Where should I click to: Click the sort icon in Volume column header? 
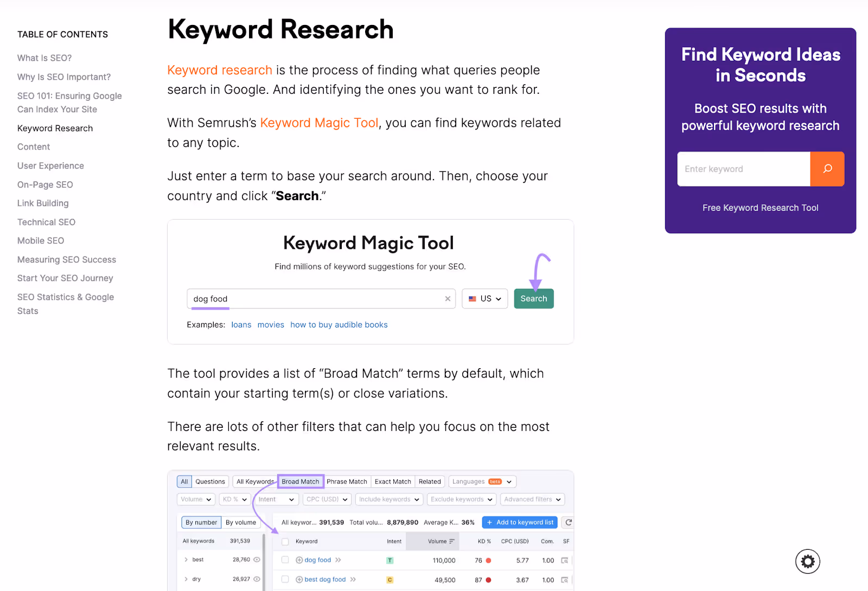(452, 542)
